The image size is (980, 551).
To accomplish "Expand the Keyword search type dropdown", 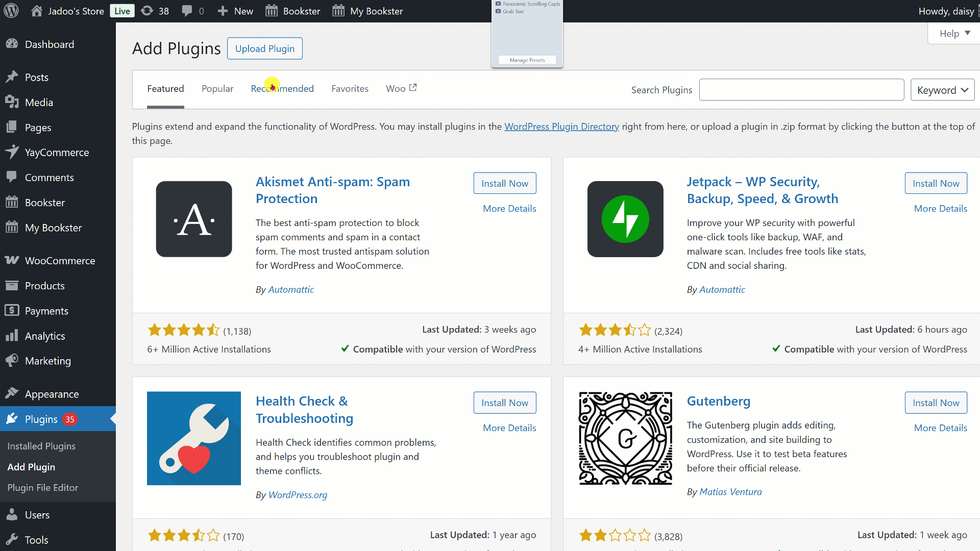I will (942, 90).
